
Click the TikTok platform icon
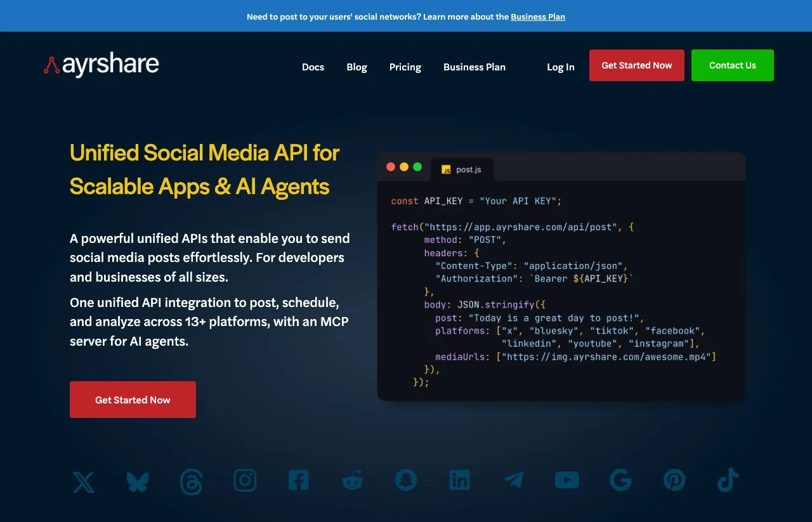pyautogui.click(x=728, y=480)
